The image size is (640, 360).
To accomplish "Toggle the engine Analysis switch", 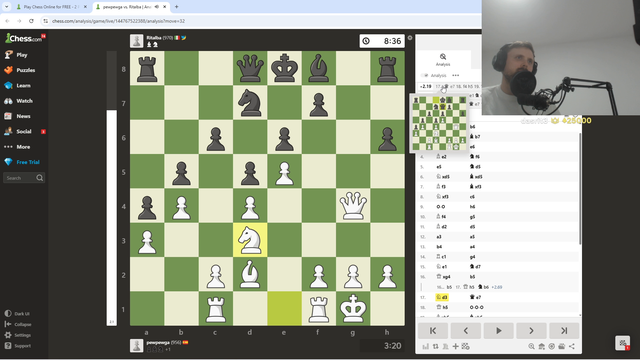I will coord(425,76).
